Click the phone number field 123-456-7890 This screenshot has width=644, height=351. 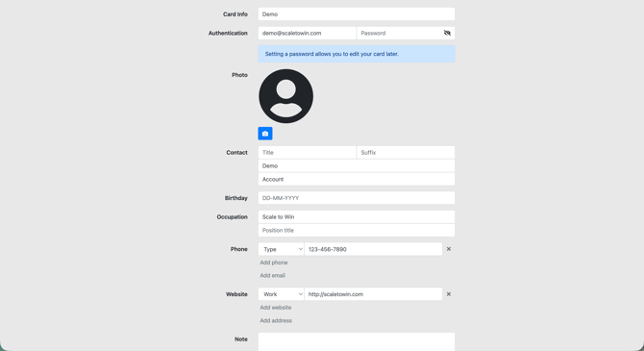(373, 249)
